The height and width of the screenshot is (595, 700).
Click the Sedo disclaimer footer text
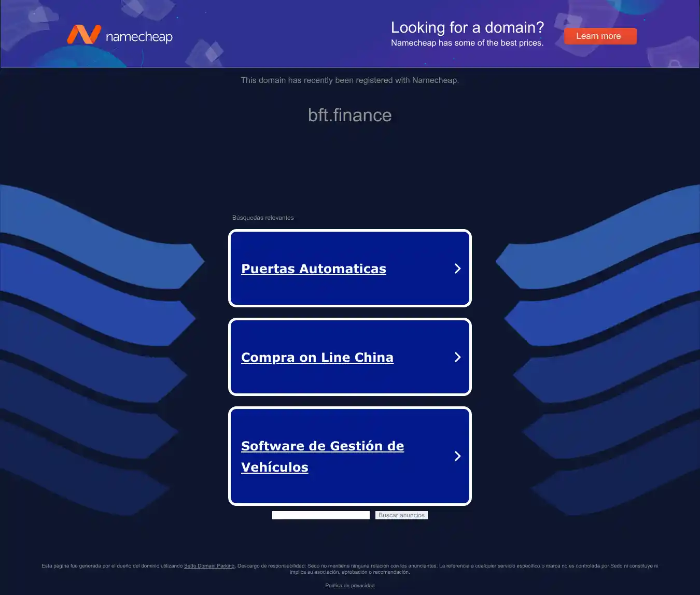coord(350,569)
